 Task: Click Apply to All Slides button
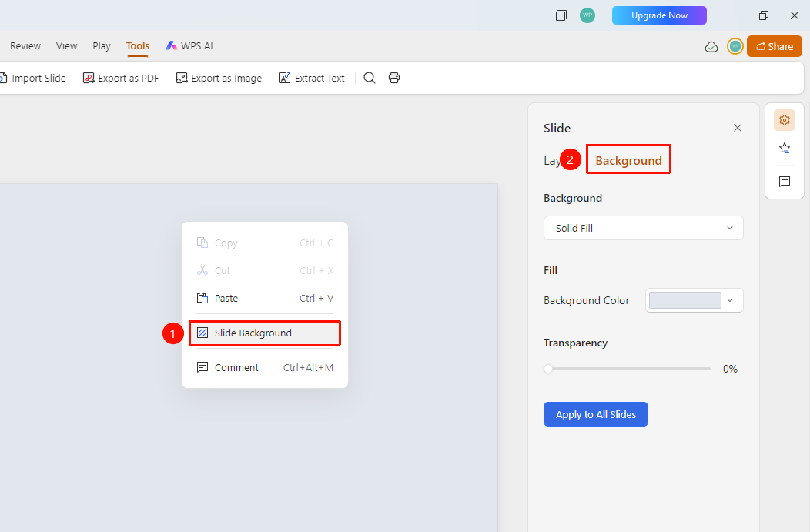596,414
